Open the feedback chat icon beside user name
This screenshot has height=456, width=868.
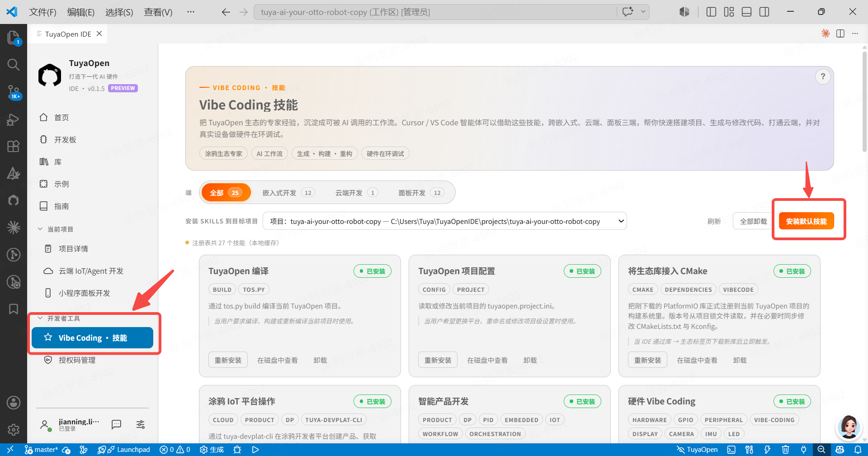pos(116,424)
